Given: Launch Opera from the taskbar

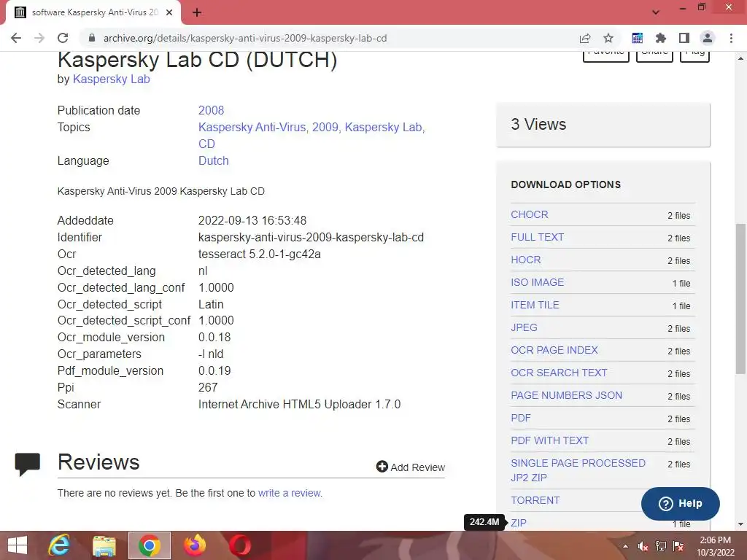Looking at the screenshot, I should 240,545.
